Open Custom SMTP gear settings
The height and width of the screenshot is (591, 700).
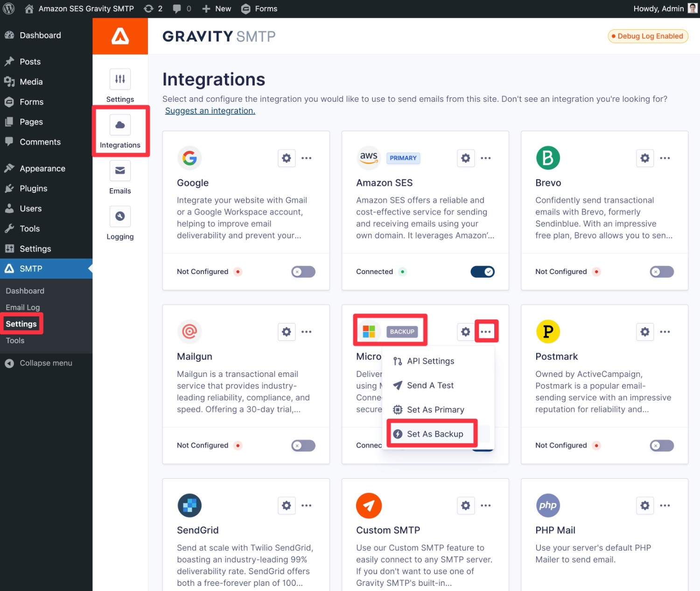coord(466,506)
